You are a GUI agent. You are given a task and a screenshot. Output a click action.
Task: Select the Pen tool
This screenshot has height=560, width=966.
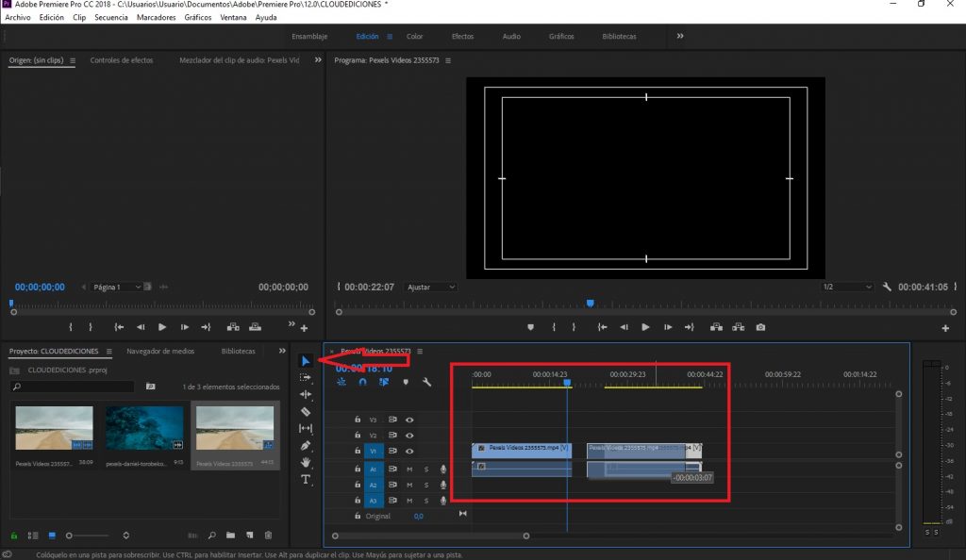click(306, 446)
